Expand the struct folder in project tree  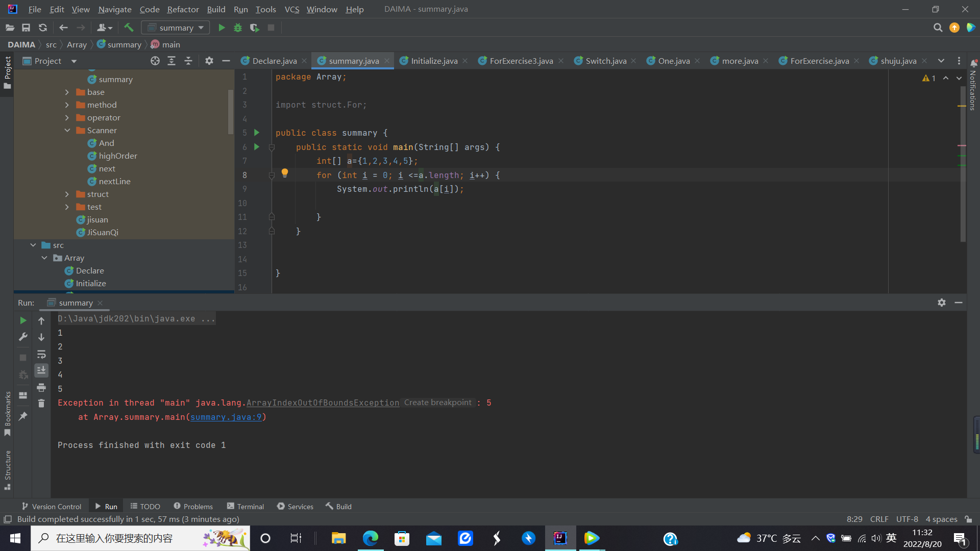pos(67,194)
